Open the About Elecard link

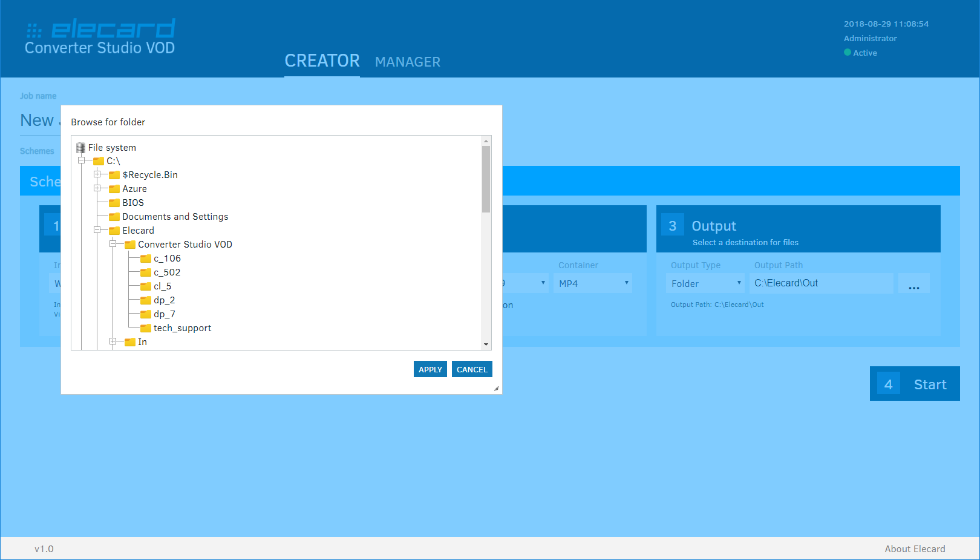pos(915,548)
